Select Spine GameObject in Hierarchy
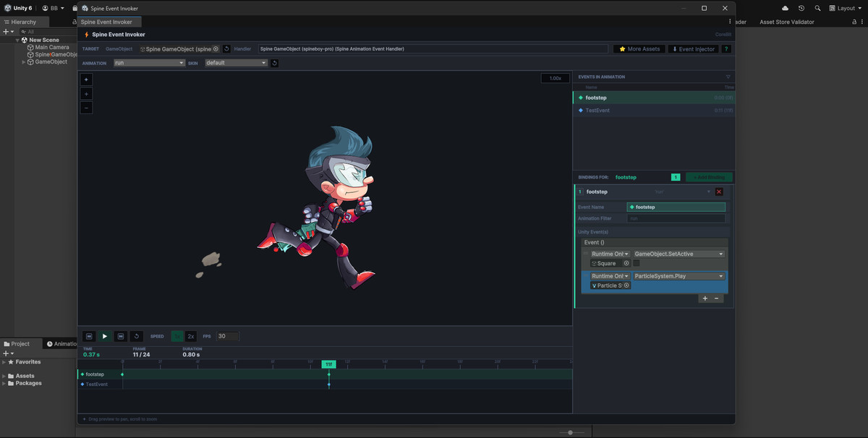Image resolution: width=868 pixels, height=438 pixels. [x=52, y=54]
